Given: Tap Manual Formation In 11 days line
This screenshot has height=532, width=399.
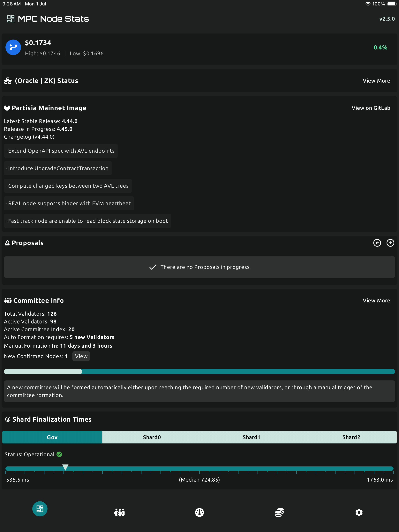Looking at the screenshot, I should pos(58,346).
